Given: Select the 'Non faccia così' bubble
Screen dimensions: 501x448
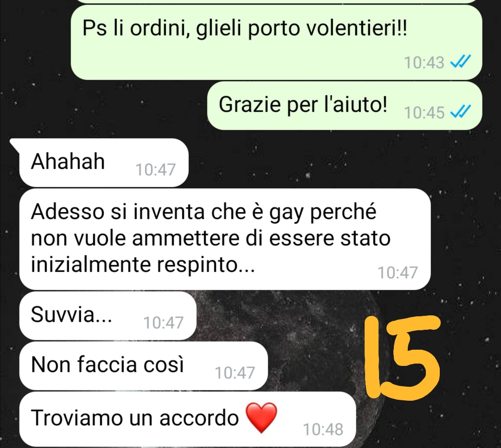Looking at the screenshot, I should click(143, 366).
